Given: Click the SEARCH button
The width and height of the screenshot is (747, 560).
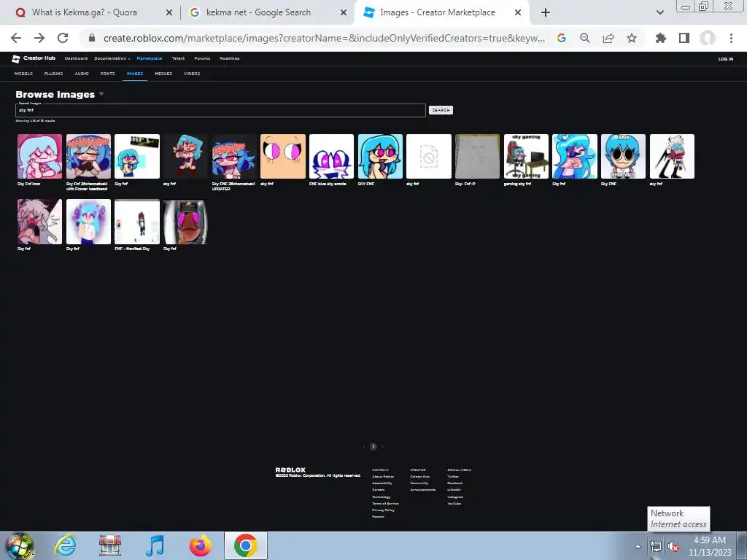Looking at the screenshot, I should pos(441,110).
